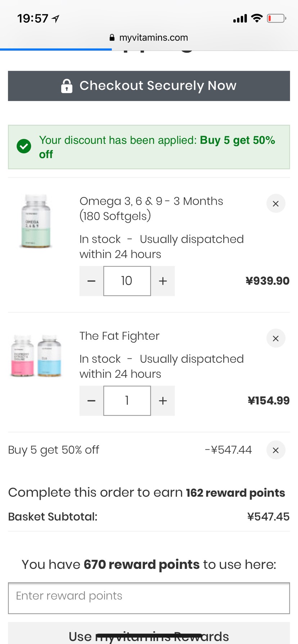The image size is (298, 644).
Task: Select the Omega quantity field showing 10
Action: click(x=127, y=281)
